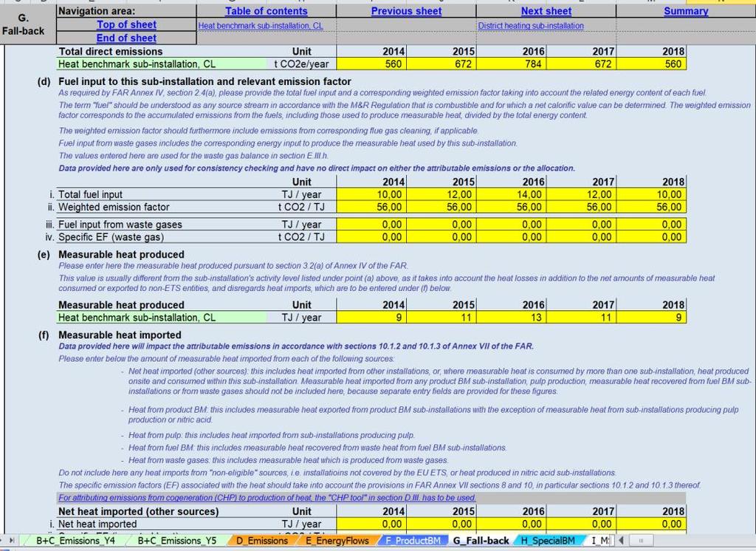Follow the Previous sheet link
The width and height of the screenshot is (756, 551).
click(406, 11)
